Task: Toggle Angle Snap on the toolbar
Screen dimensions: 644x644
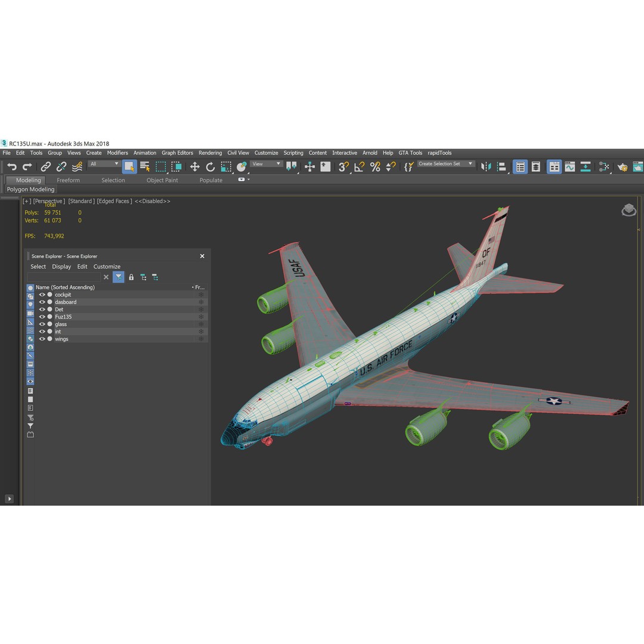Action: click(x=360, y=167)
